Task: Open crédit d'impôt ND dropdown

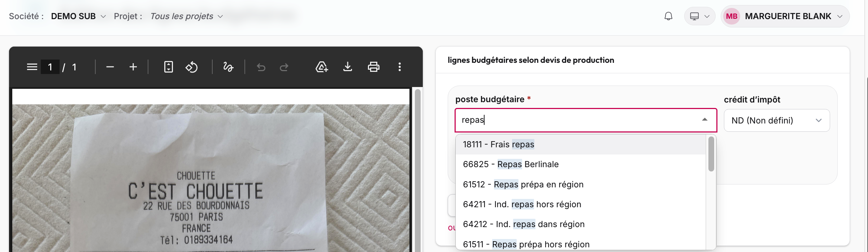Action: click(777, 120)
